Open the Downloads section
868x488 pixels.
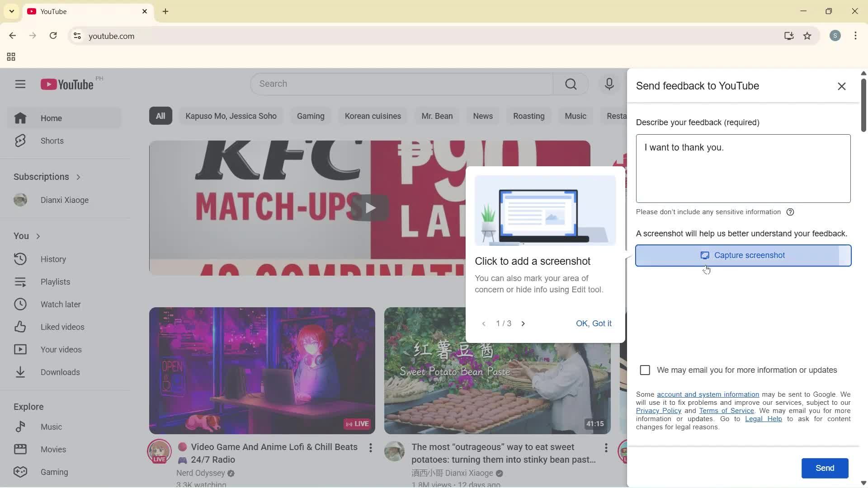[x=60, y=372]
